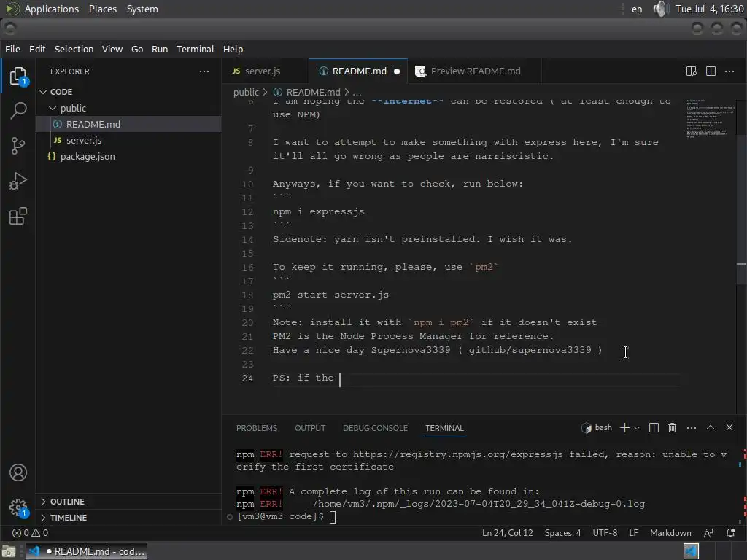Image resolution: width=747 pixels, height=560 pixels.
Task: Open the Applications menu in top panel
Action: click(52, 9)
